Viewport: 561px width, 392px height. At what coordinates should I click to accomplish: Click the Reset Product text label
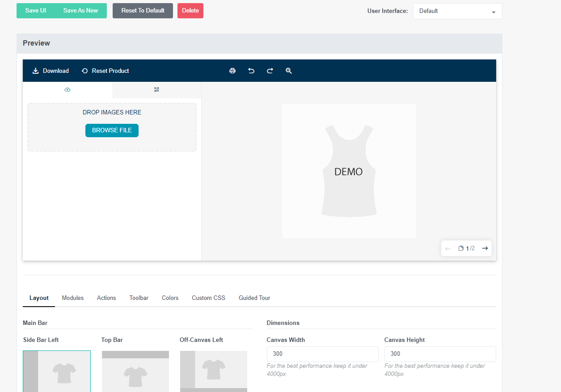[110, 71]
